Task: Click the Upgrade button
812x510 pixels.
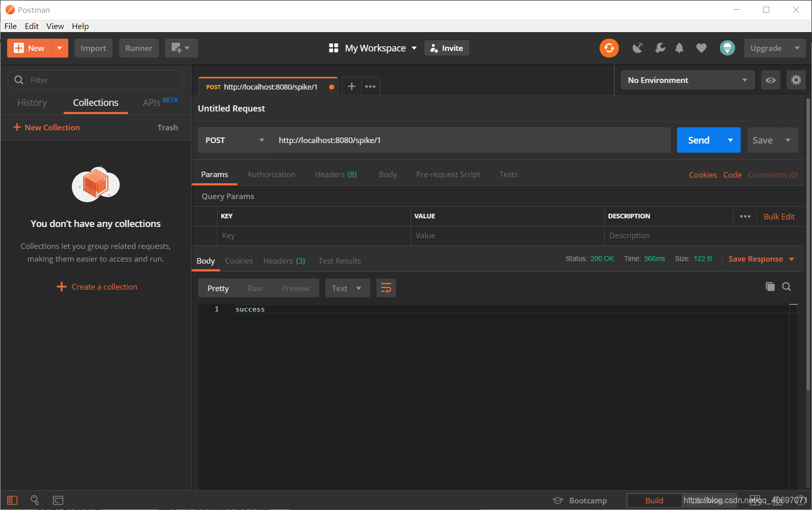Action: coord(766,48)
